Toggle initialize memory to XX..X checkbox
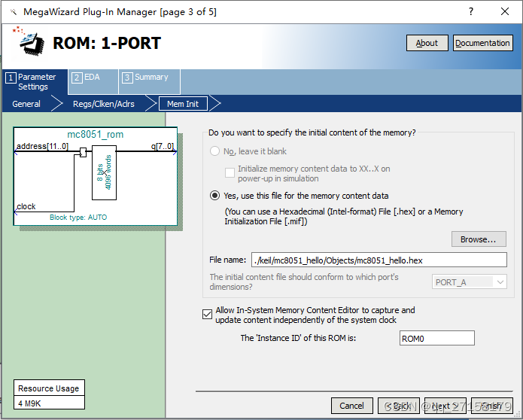Image resolution: width=523 pixels, height=420 pixels. [230, 173]
